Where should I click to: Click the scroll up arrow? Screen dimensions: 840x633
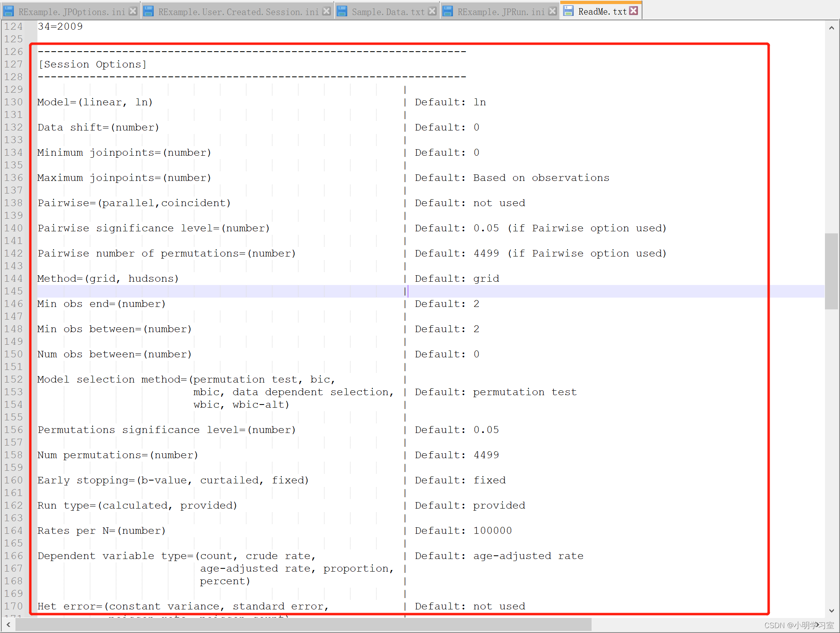[831, 28]
